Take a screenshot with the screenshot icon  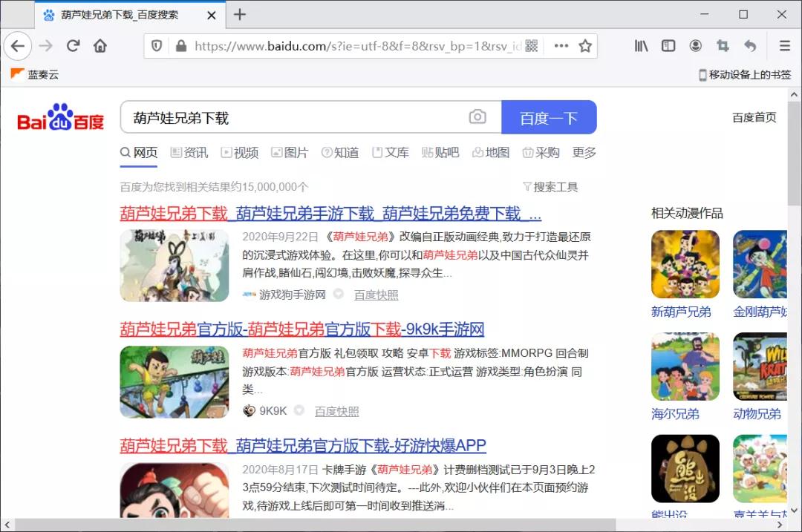tap(723, 45)
